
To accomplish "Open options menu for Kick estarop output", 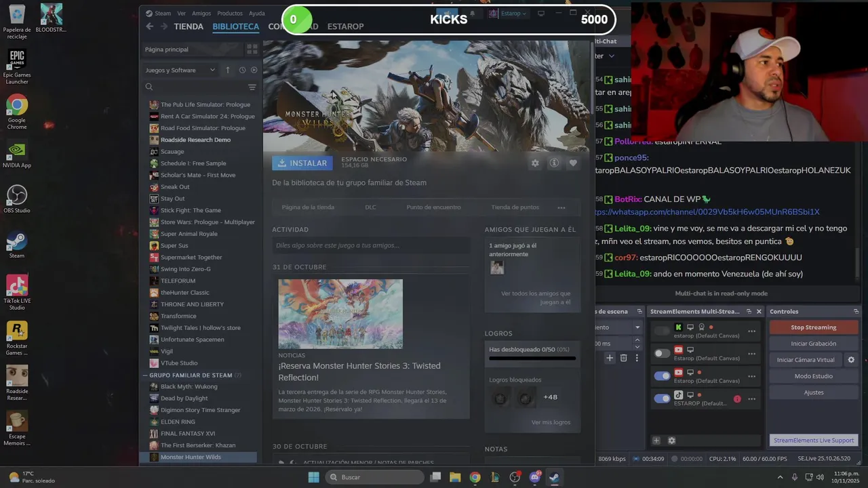I will (751, 331).
